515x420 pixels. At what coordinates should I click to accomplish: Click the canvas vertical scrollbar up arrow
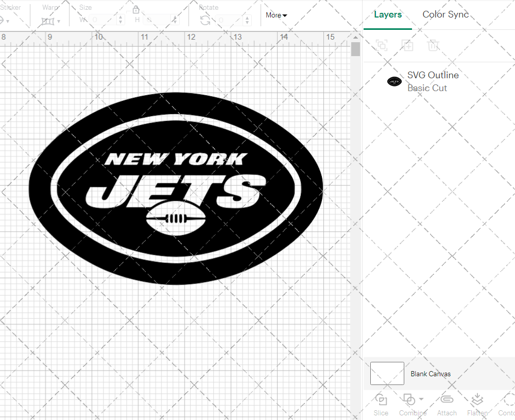(x=355, y=38)
